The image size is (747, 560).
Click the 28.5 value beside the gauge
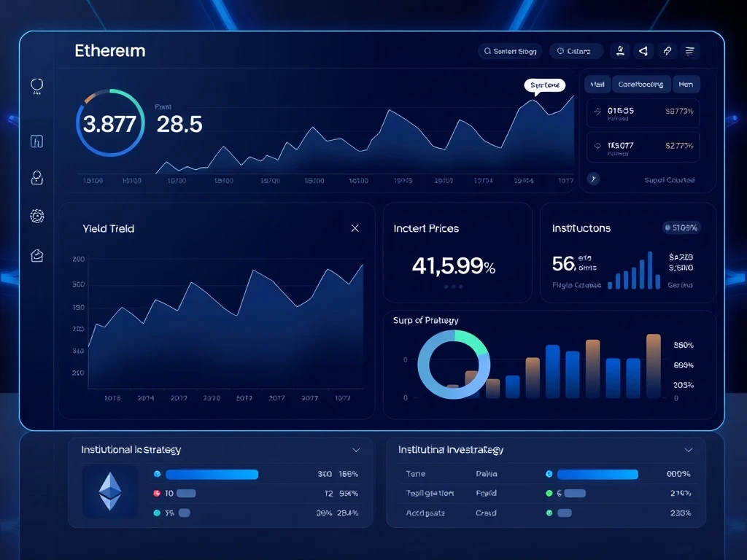point(179,124)
